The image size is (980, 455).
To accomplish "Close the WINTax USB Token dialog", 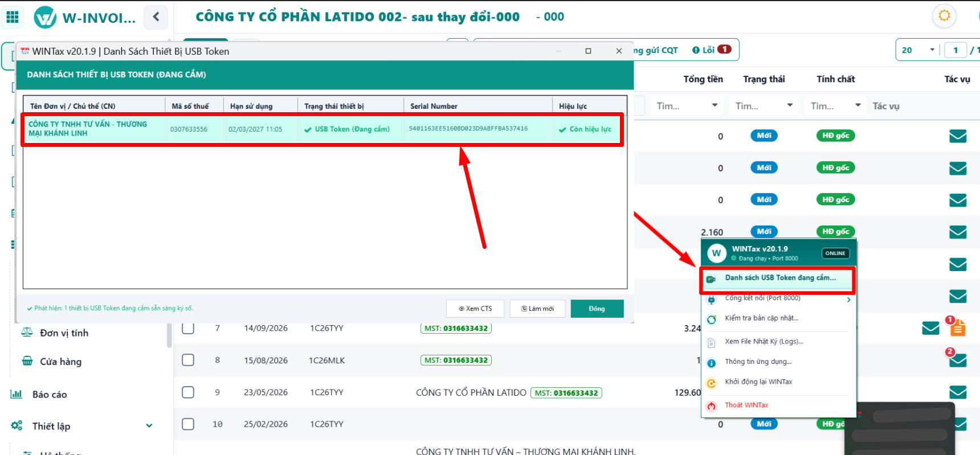I will click(x=619, y=51).
